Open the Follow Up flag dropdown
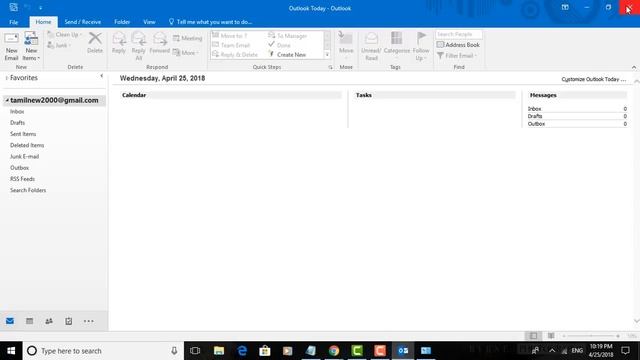 (421, 46)
